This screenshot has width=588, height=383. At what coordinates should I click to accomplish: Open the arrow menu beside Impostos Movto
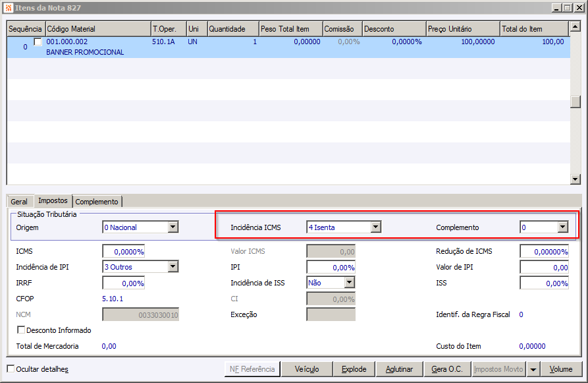(533, 369)
